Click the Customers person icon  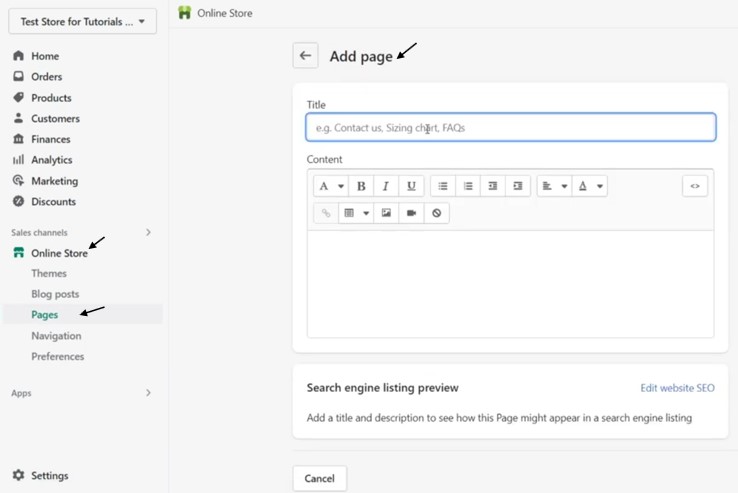(x=18, y=118)
